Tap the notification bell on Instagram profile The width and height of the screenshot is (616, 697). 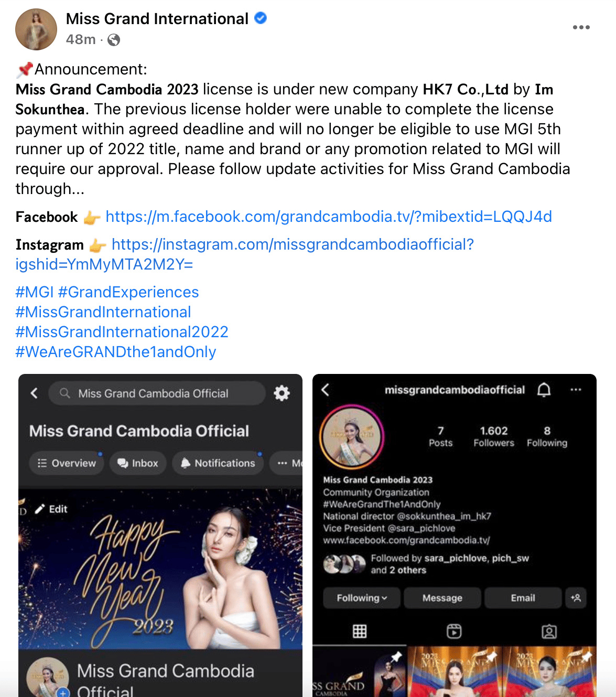pyautogui.click(x=544, y=390)
